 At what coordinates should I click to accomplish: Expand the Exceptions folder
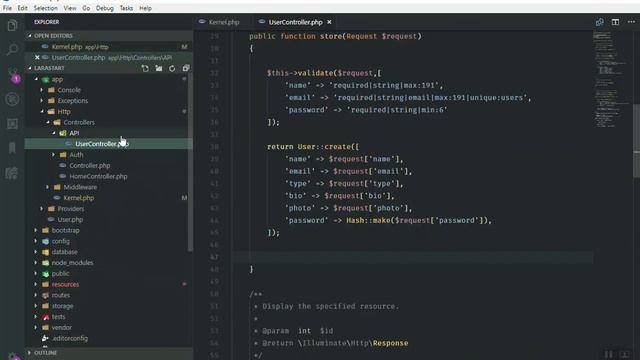pyautogui.click(x=41, y=100)
